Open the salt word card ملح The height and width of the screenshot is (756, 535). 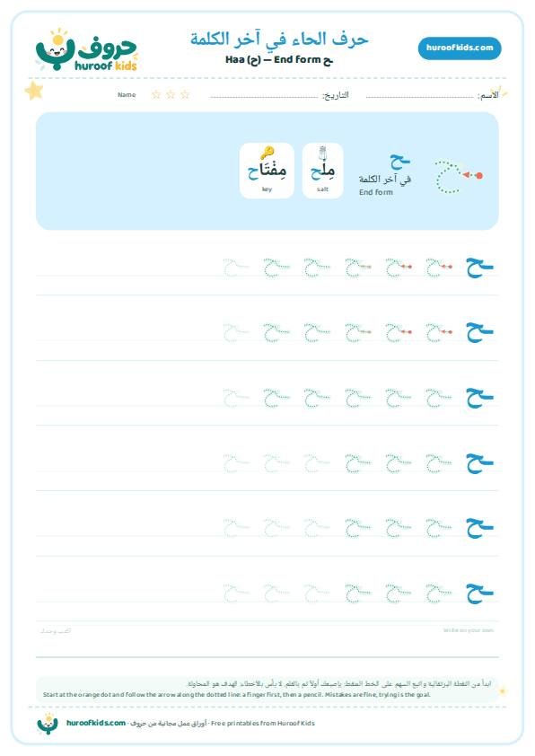[322, 171]
